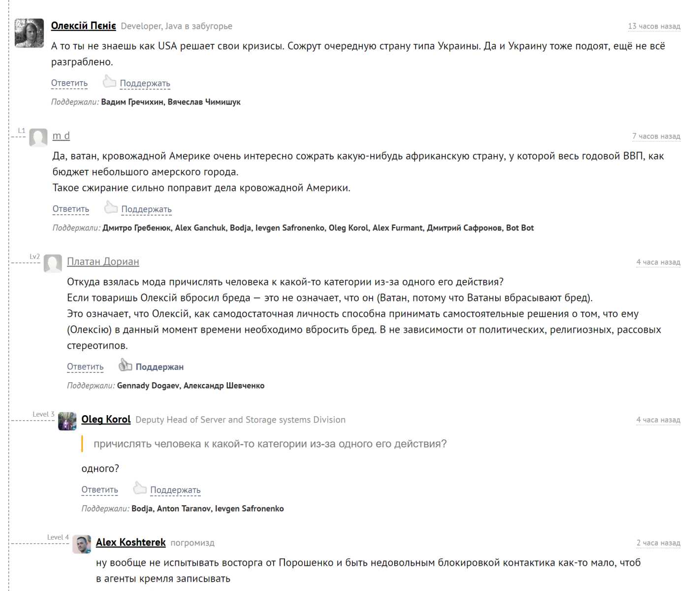Image resolution: width=700 pixels, height=591 pixels.
Task: Click the Level 4 thread indicator
Action: [58, 537]
